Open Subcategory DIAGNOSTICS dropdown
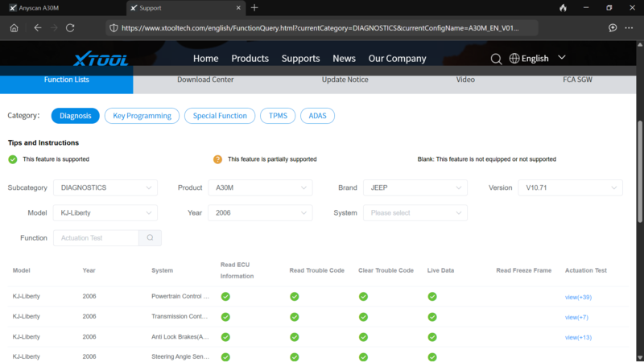Screen dimensions: 644x362 (105, 187)
